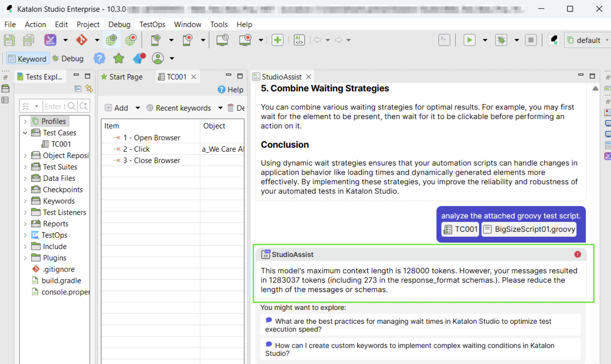
Task: Switch to Keyword perspective
Action: pyautogui.click(x=27, y=59)
